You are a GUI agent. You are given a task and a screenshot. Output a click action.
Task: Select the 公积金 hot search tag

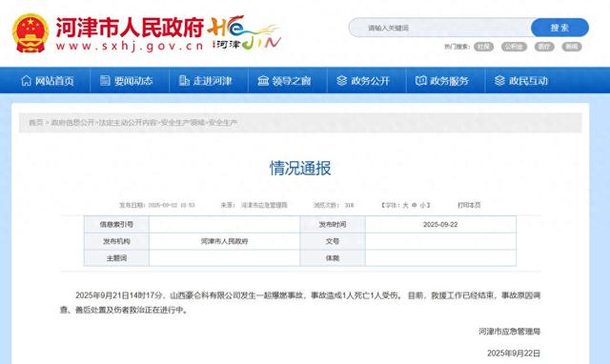[x=514, y=47]
